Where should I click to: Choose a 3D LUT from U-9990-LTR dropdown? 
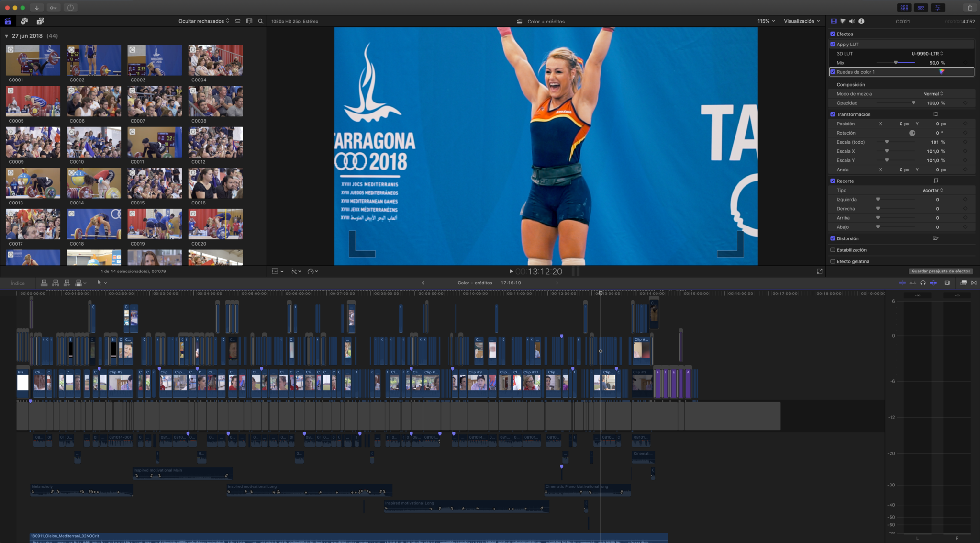tap(927, 54)
